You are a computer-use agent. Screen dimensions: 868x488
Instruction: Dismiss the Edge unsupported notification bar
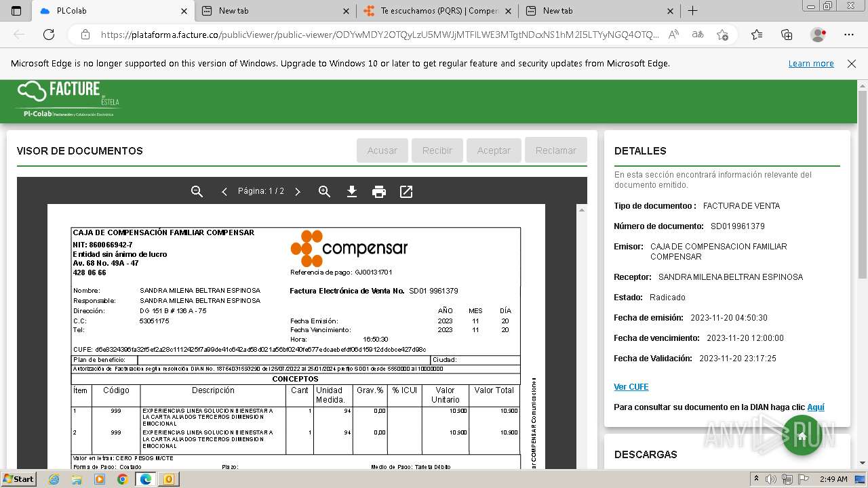click(x=852, y=64)
